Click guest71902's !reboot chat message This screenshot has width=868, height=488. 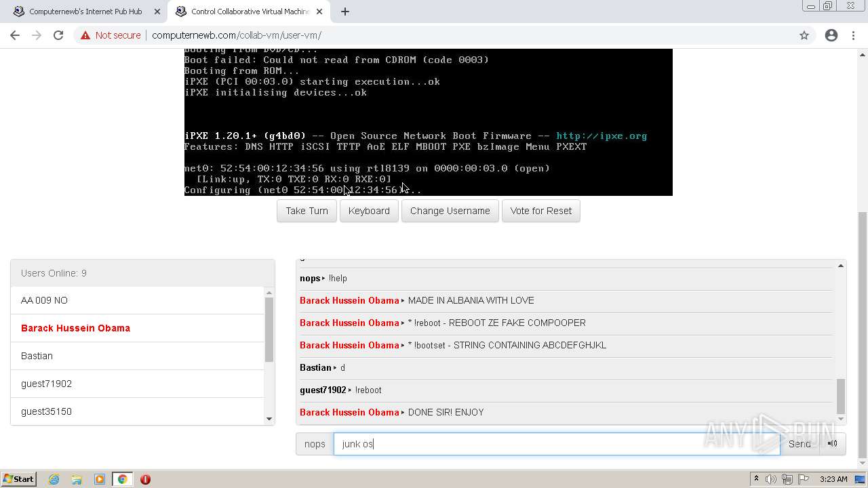[x=368, y=390]
